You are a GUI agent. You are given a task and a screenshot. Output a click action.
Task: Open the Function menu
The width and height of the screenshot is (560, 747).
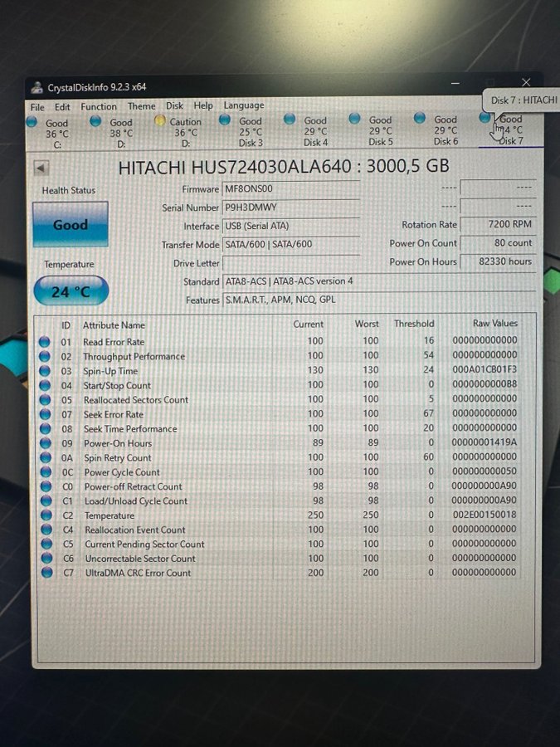tap(99, 106)
